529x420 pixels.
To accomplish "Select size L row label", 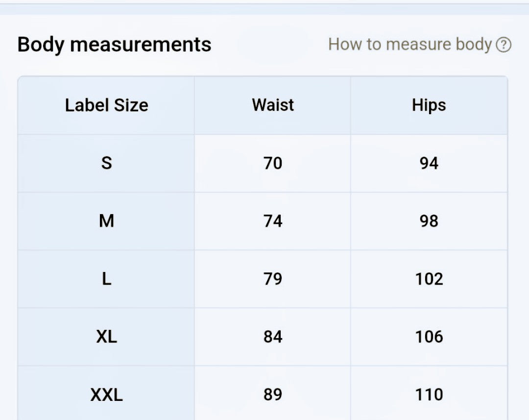I will (106, 279).
